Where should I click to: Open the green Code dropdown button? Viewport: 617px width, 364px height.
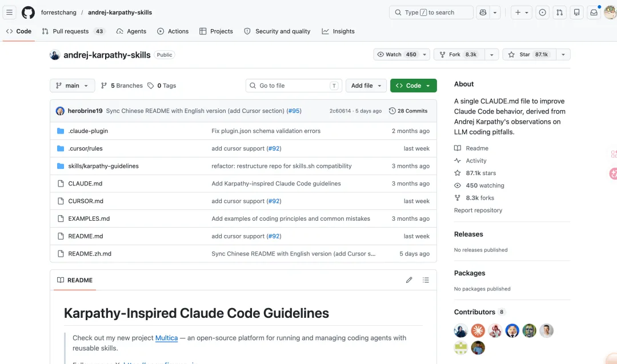click(x=413, y=86)
